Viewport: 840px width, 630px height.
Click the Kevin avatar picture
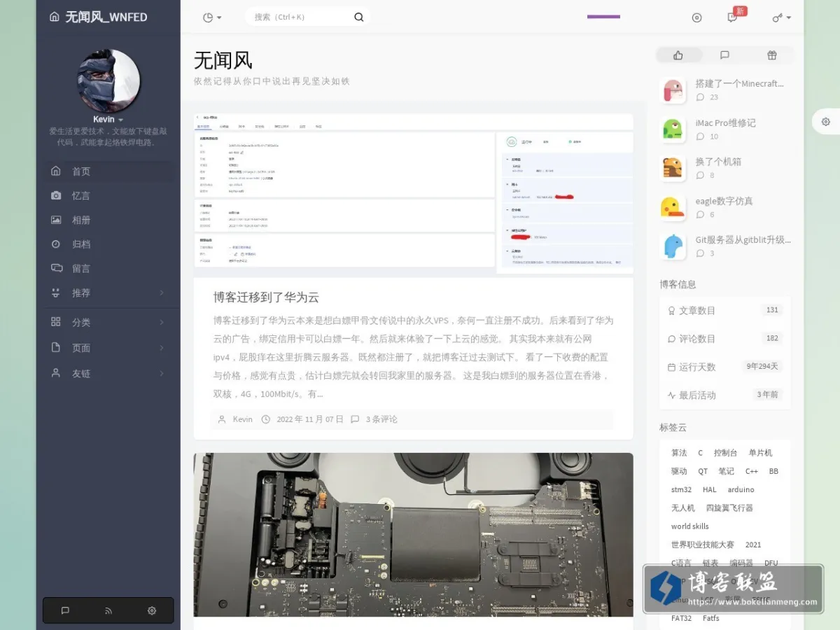tap(108, 80)
